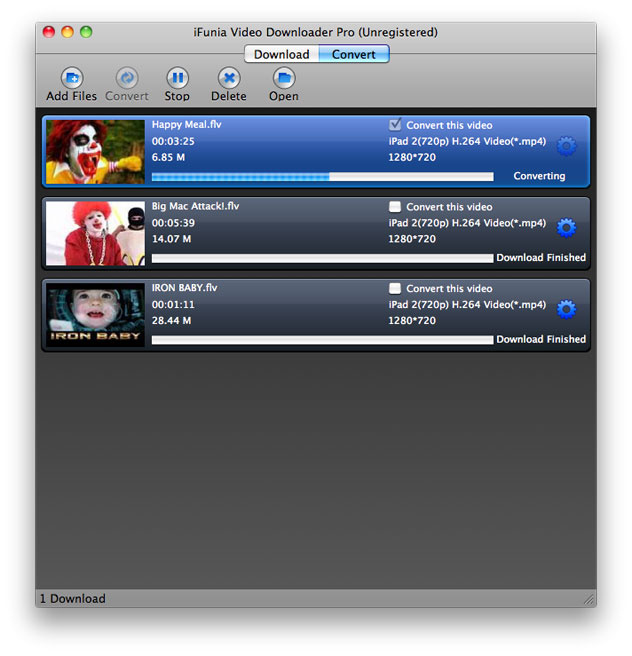
Task: Zoom the window with the green button
Action: pyautogui.click(x=86, y=32)
